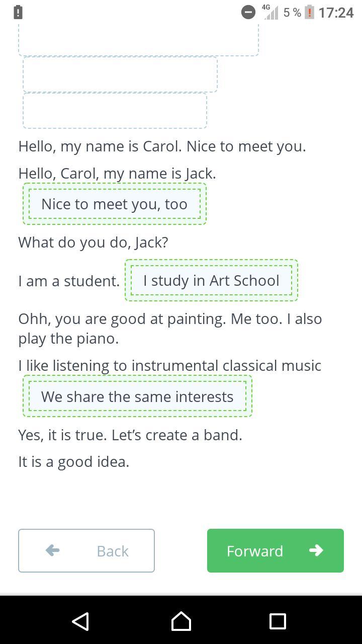Open recent apps with square icon
362x644 pixels.
(278, 621)
